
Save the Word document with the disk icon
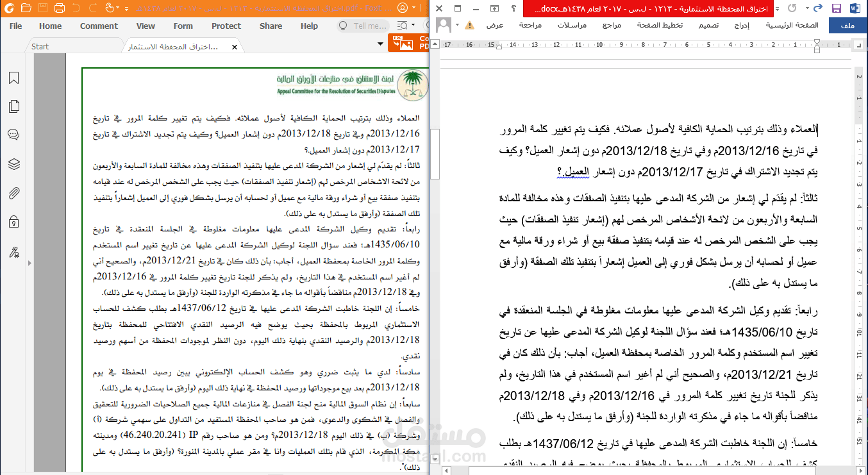pos(837,8)
